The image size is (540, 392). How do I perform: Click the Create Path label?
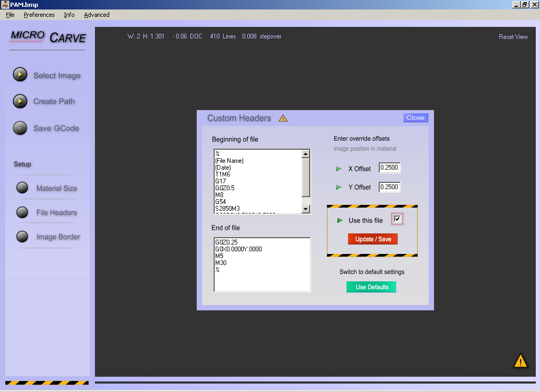(54, 102)
